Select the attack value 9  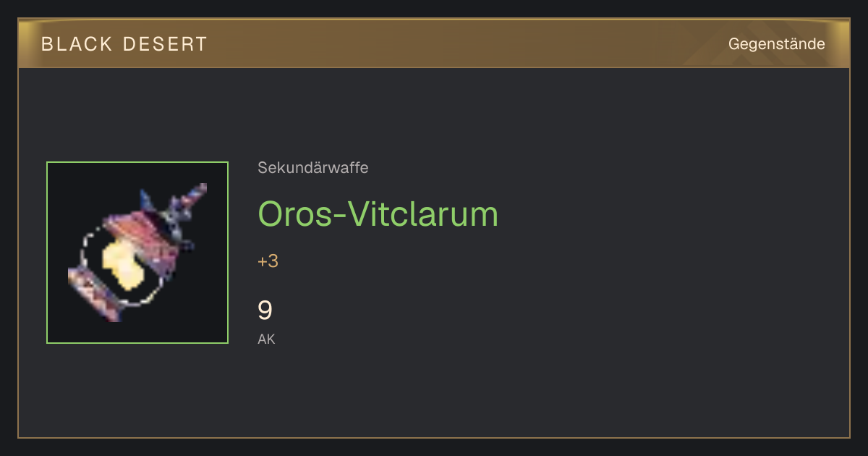pos(265,311)
